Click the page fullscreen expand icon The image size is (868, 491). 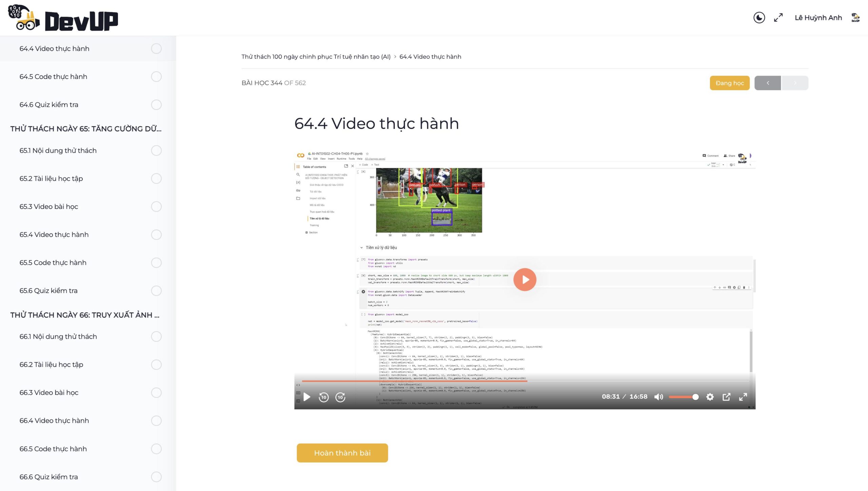pyautogui.click(x=778, y=18)
